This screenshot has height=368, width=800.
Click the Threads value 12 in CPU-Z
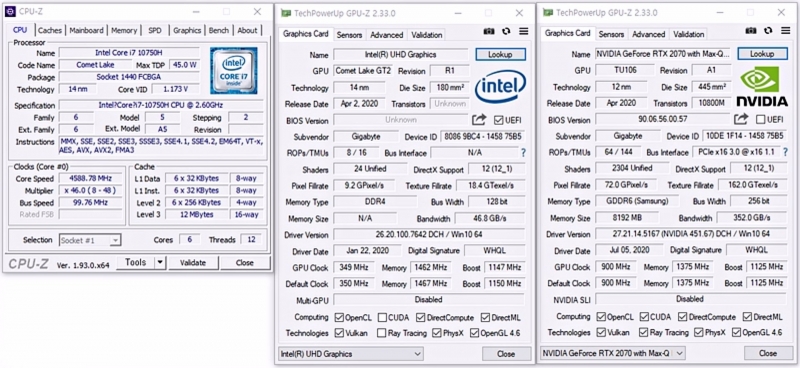point(251,239)
